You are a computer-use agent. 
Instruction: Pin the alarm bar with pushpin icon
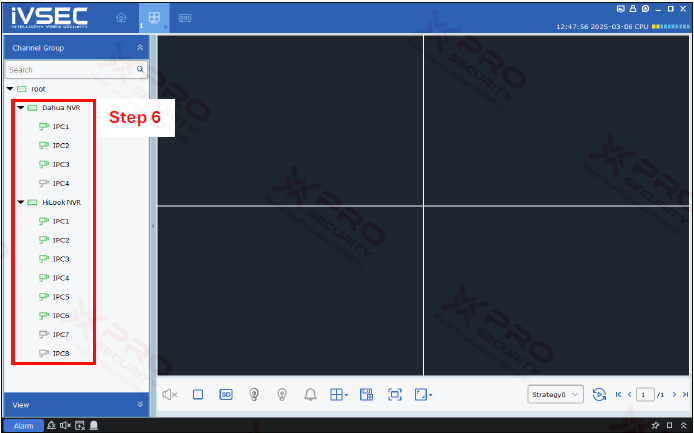point(655,425)
